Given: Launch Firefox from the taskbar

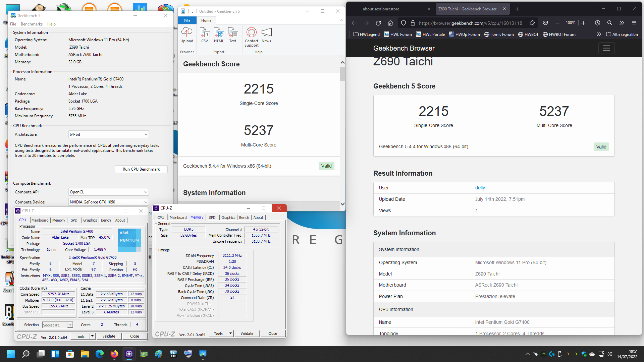Looking at the screenshot, I should (114, 354).
